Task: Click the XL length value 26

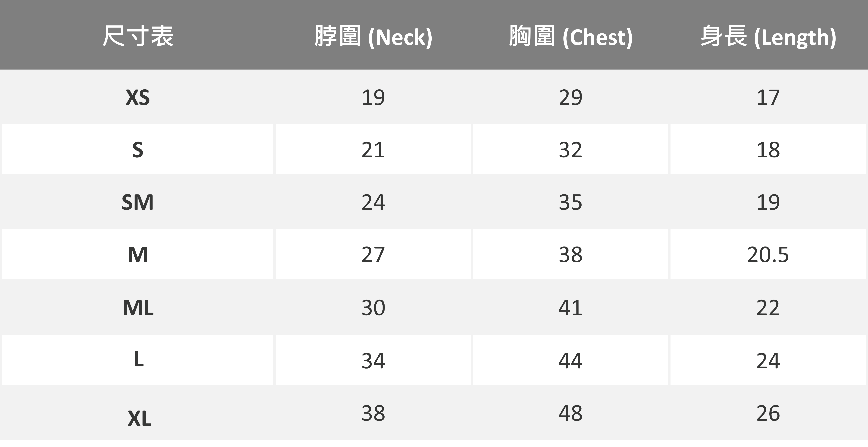Action: point(768,413)
